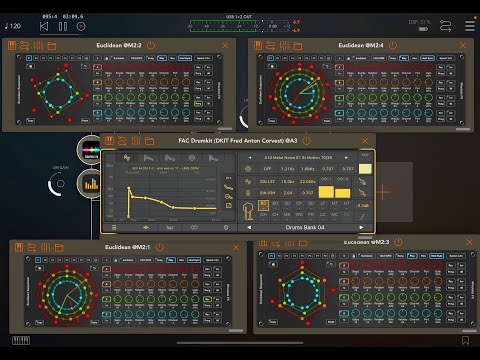The width and height of the screenshot is (480, 360).
Task: Open presets folder in Euclidean @M2:1 window
Action: click(x=59, y=248)
